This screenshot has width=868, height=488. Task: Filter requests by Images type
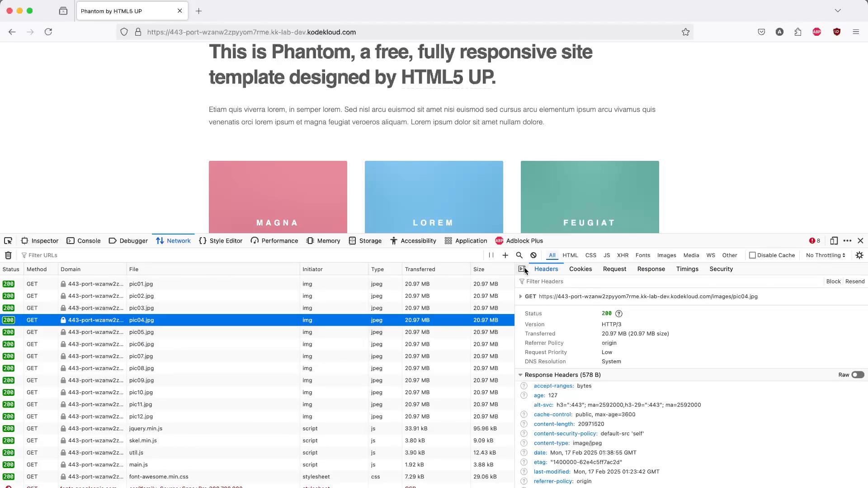tap(667, 255)
